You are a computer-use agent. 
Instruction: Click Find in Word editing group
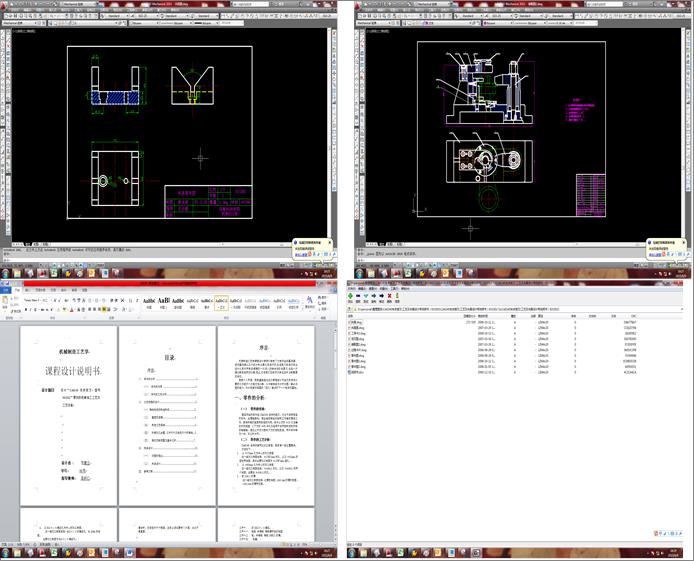pyautogui.click(x=323, y=298)
